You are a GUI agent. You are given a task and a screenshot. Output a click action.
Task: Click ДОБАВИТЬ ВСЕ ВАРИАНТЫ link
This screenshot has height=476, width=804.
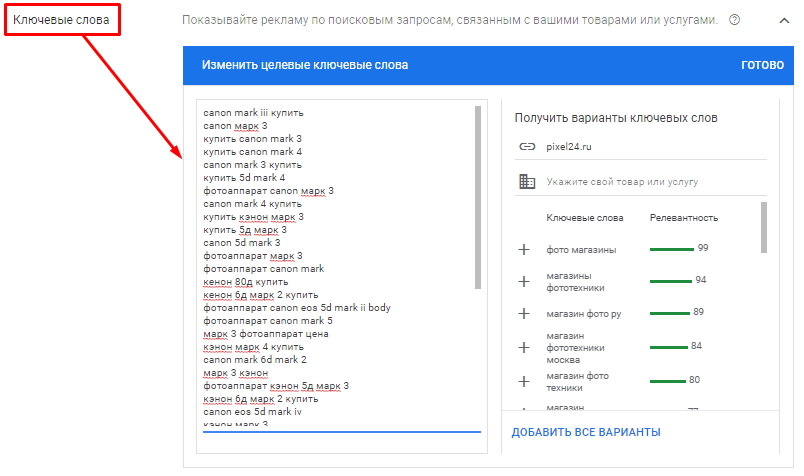586,432
